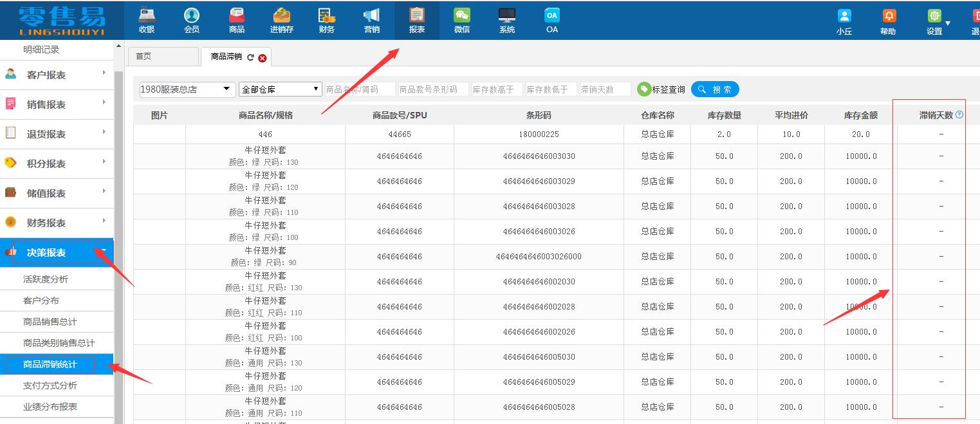Open the 财务 finance module
Viewport: 980px width, 424px height.
click(x=326, y=19)
